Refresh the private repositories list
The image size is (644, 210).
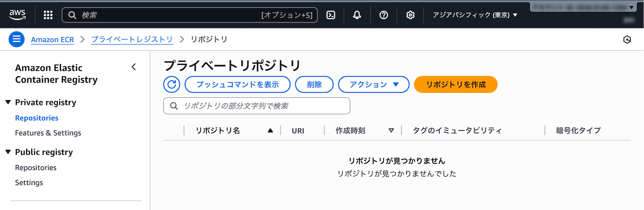click(171, 84)
